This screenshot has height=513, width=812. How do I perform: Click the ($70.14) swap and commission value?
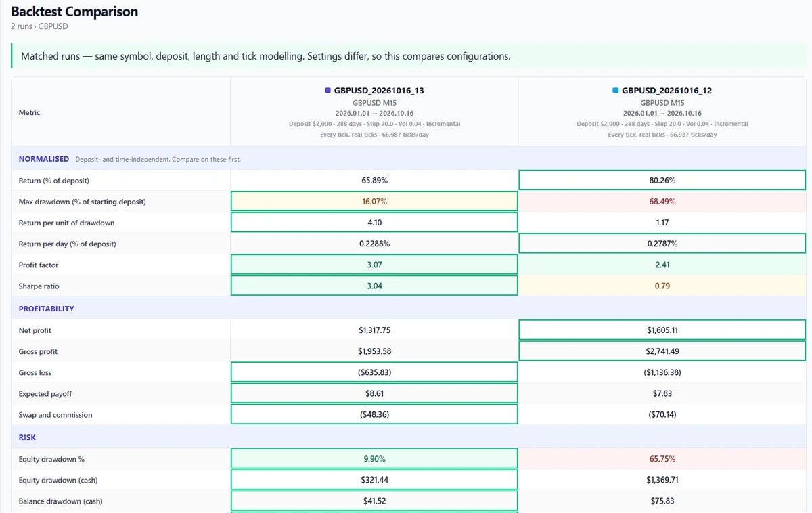[662, 414]
